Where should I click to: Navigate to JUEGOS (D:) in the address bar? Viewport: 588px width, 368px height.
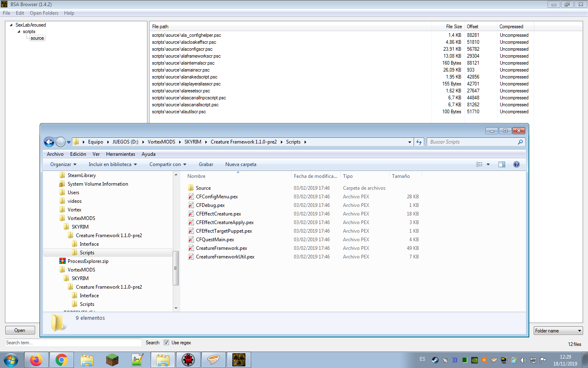click(125, 142)
